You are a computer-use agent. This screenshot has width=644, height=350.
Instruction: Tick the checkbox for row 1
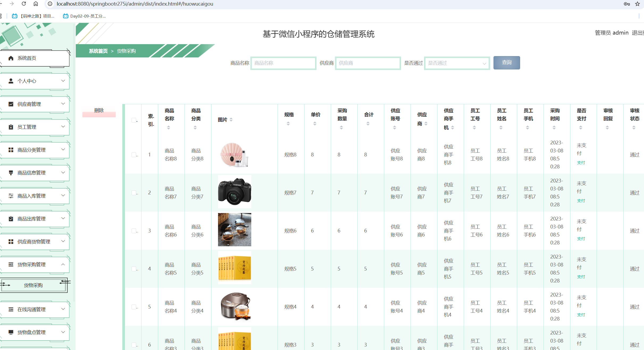coord(134,155)
